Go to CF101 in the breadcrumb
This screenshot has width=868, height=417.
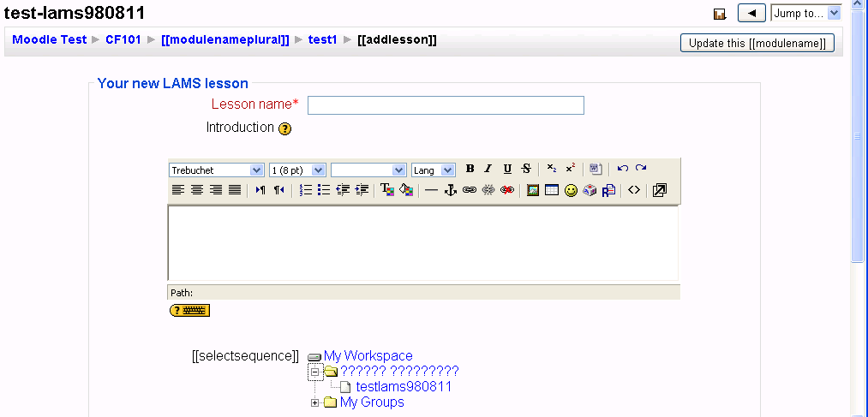click(x=123, y=39)
